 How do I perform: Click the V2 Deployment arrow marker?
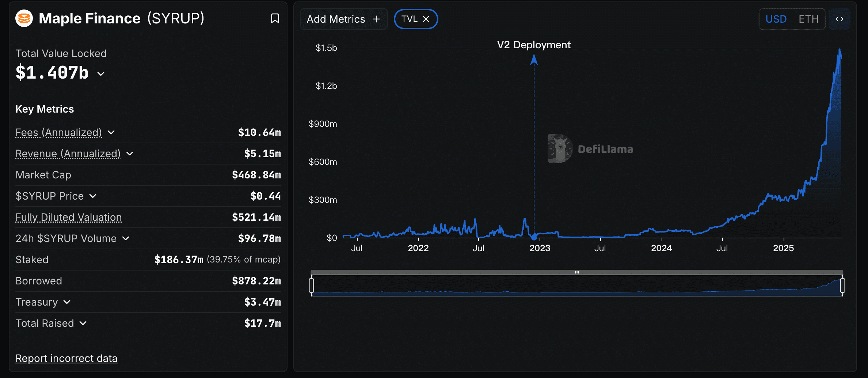point(534,60)
